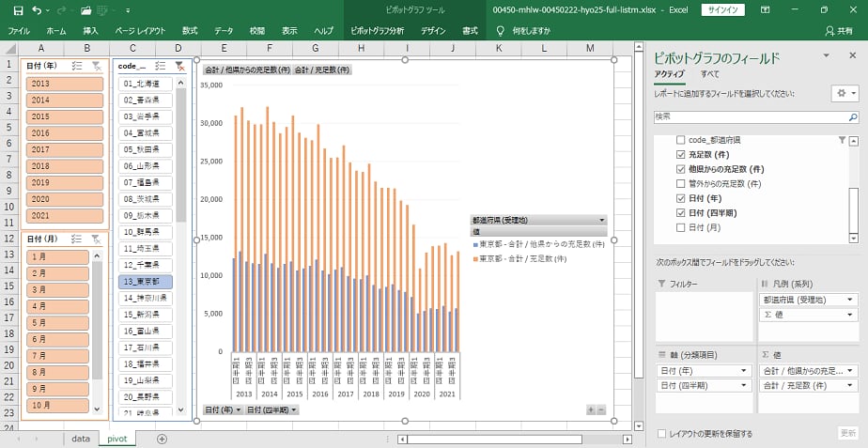
Task: Click the new sheet plus icon
Action: point(162,439)
